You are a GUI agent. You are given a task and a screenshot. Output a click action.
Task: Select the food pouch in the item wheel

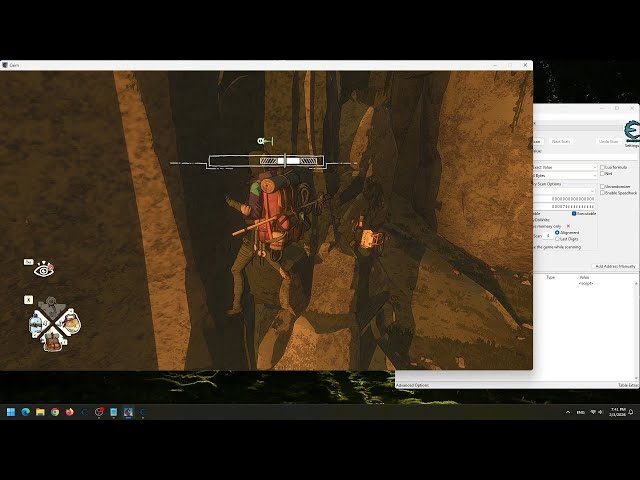(72, 322)
